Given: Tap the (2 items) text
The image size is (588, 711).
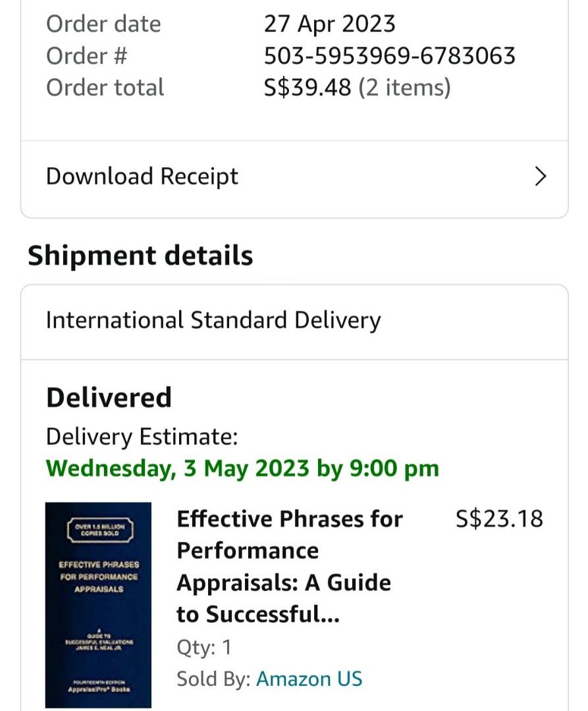Looking at the screenshot, I should coord(404,88).
